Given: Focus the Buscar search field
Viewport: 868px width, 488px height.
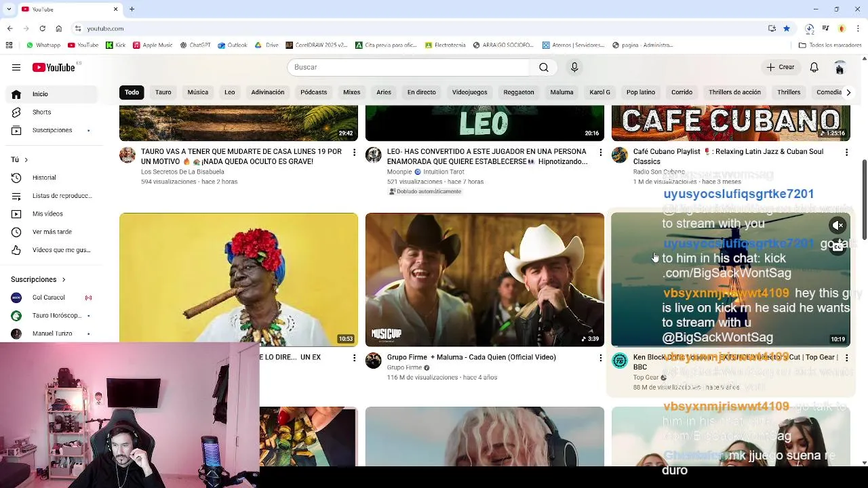Looking at the screenshot, I should pos(408,67).
